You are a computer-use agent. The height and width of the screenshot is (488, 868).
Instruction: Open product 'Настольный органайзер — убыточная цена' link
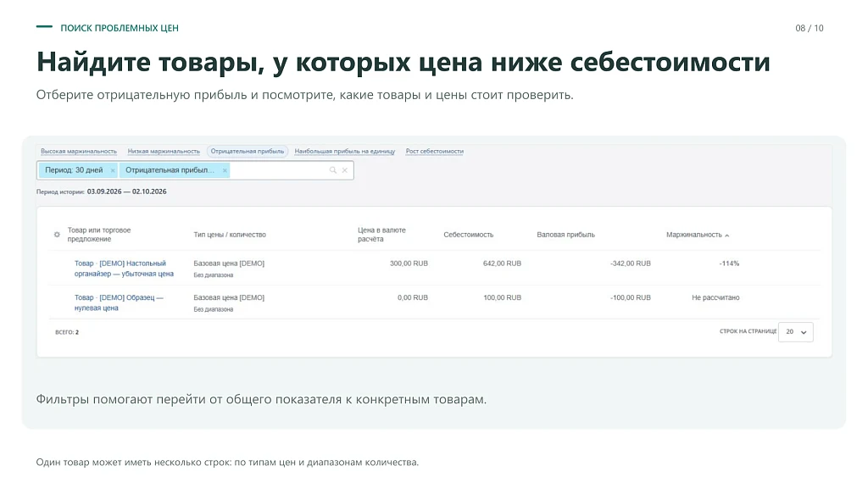click(124, 269)
